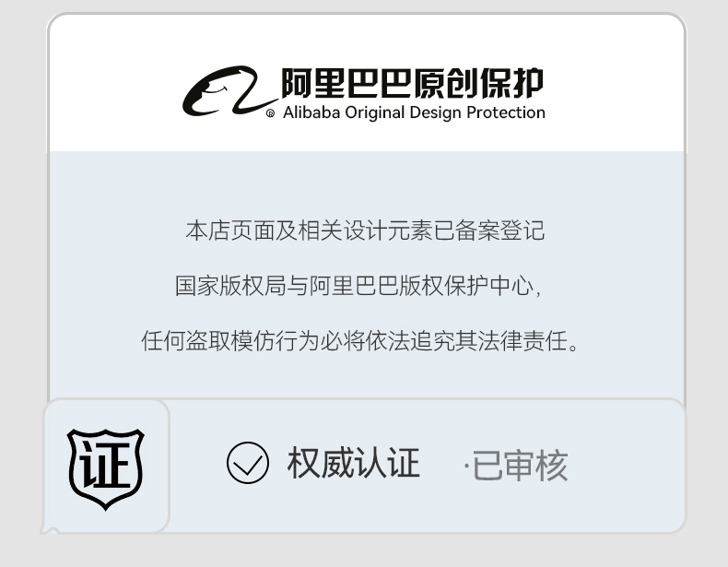This screenshot has height=567, width=728.
Task: Click the 权威认证 label
Action: 353,463
